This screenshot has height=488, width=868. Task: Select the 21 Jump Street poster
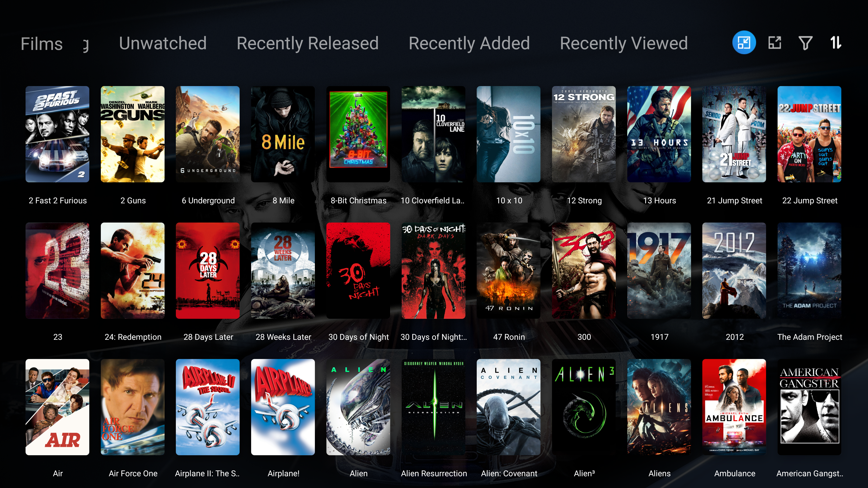(734, 134)
